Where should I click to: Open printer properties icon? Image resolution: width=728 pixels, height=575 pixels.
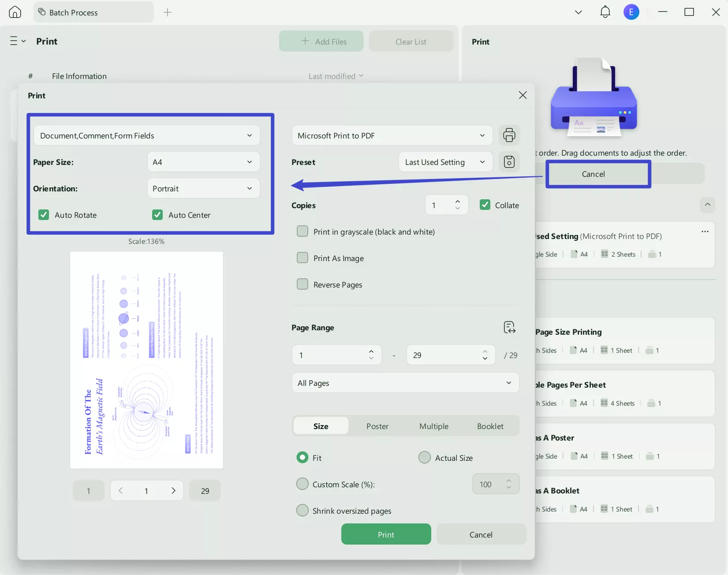[509, 135]
